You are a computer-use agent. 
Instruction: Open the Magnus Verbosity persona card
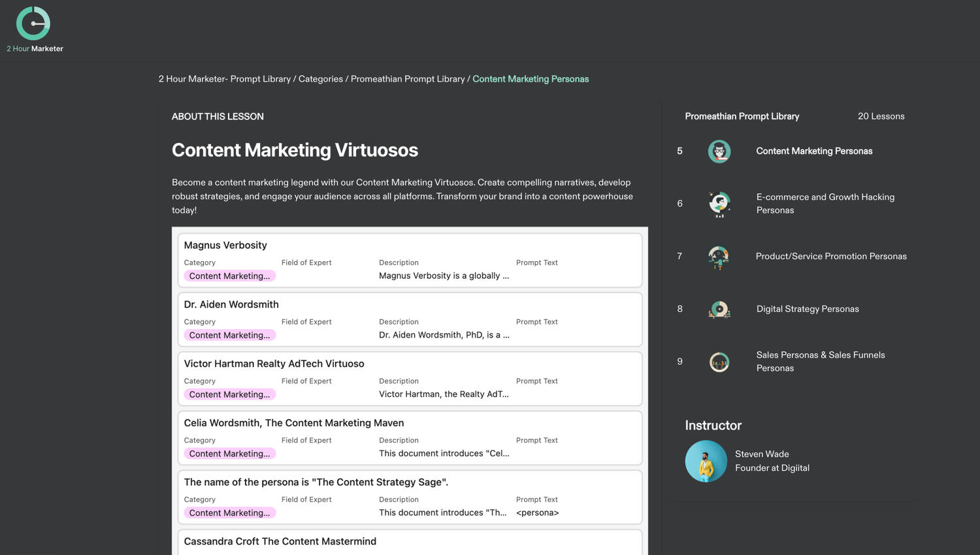point(225,246)
